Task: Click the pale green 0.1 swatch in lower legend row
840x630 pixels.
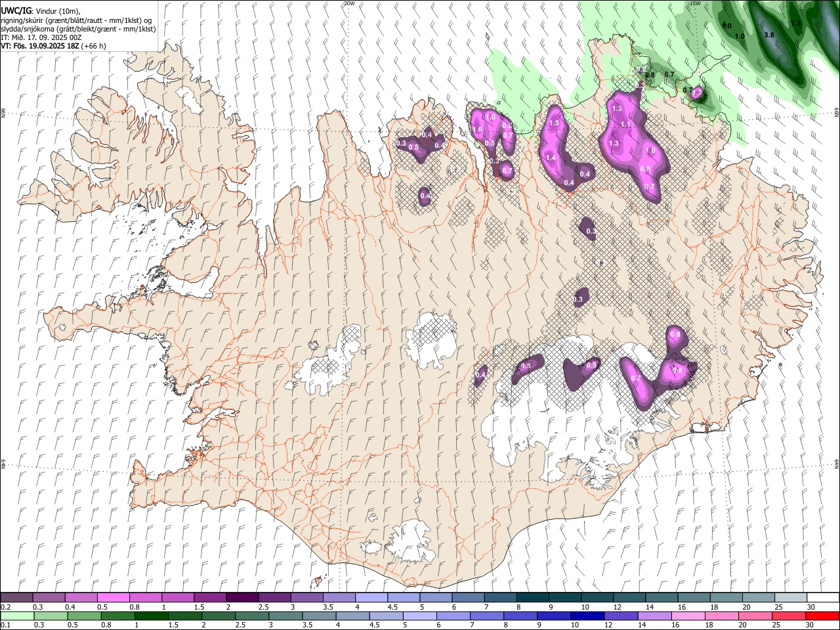Action: tap(17, 616)
